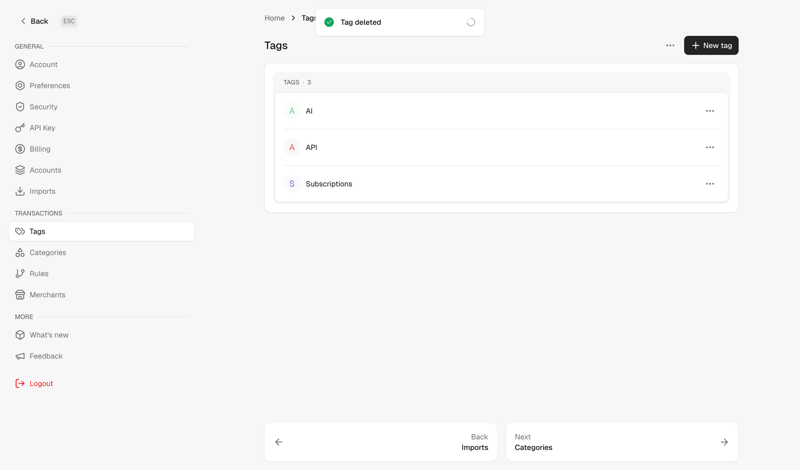The height and width of the screenshot is (470, 800).
Task: Click the Security shield icon
Action: 20,107
